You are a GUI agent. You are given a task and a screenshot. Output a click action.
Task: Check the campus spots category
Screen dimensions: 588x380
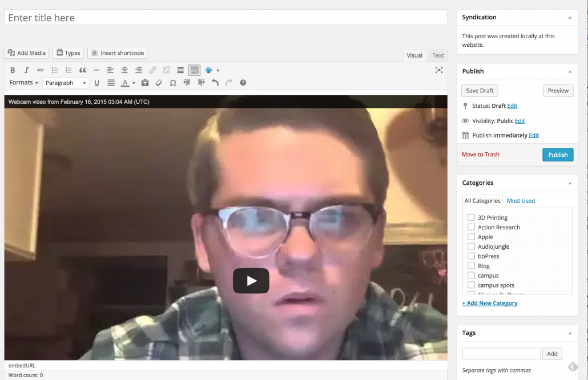[471, 285]
